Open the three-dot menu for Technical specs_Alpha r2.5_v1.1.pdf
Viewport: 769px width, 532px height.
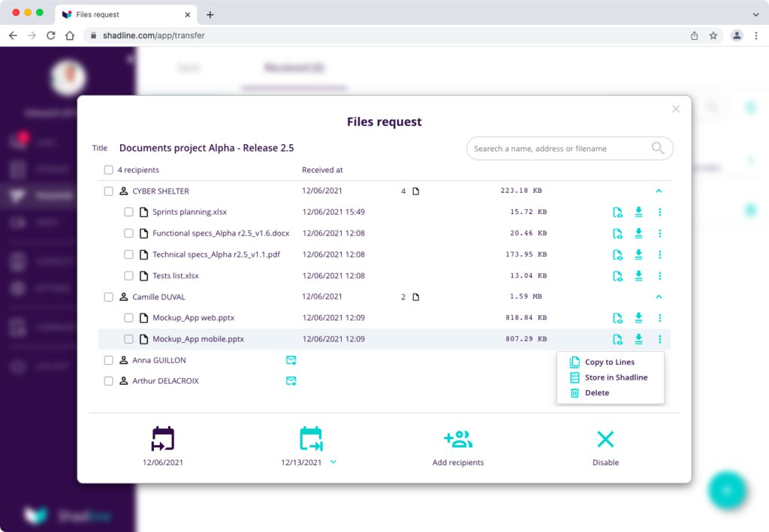(x=659, y=254)
